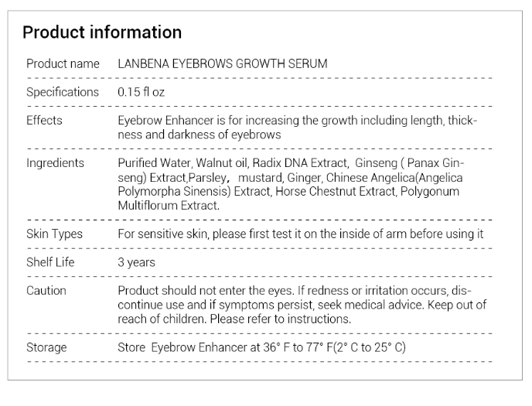Select the Ingredients label
This screenshot has width=532, height=406.
tap(55, 163)
